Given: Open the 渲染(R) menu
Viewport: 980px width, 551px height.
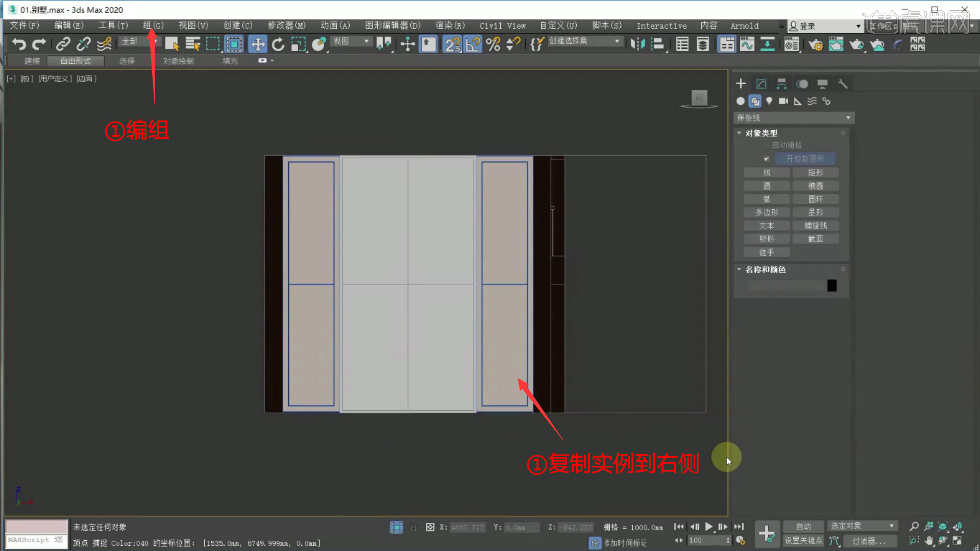Looking at the screenshot, I should (x=450, y=26).
